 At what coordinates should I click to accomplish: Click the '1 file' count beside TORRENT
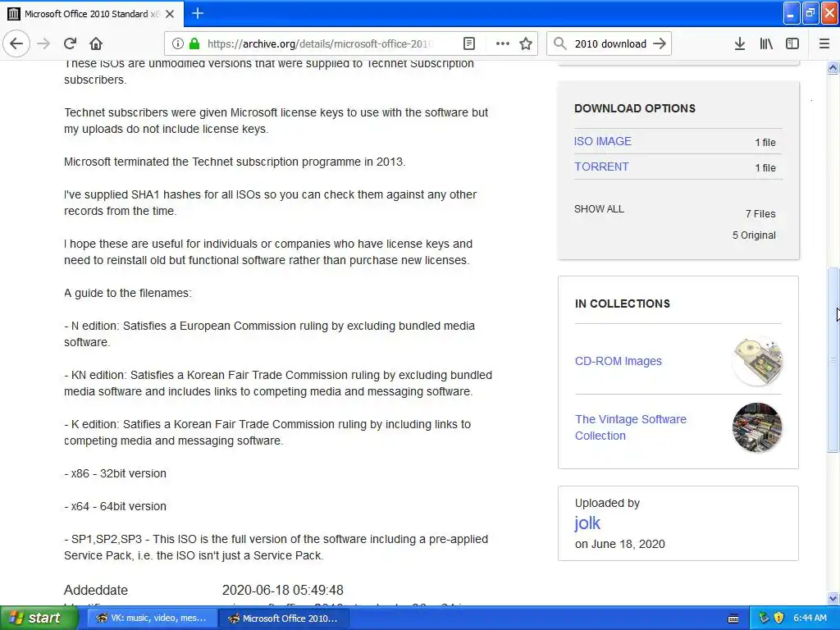[x=765, y=167]
